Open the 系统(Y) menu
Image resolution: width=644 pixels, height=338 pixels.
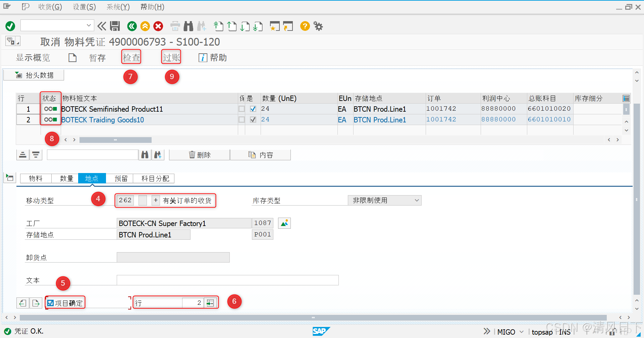tap(118, 7)
